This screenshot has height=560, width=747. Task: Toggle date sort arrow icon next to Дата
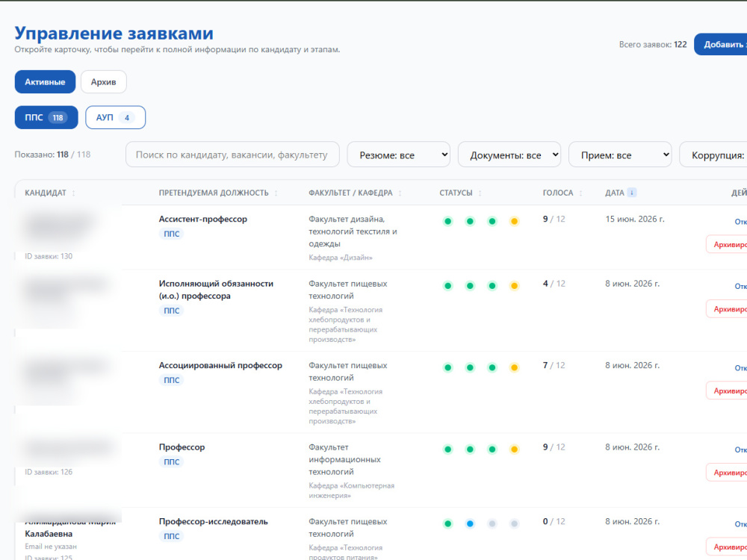point(632,193)
